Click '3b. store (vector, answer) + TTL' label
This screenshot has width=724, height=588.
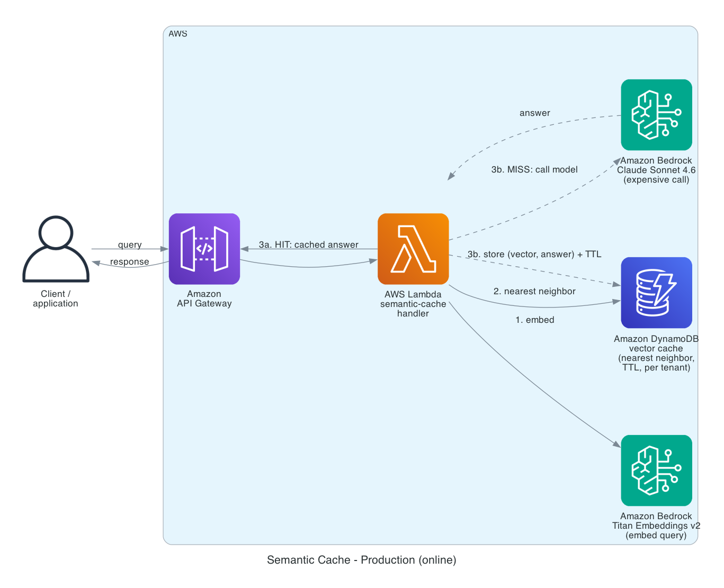tap(534, 255)
